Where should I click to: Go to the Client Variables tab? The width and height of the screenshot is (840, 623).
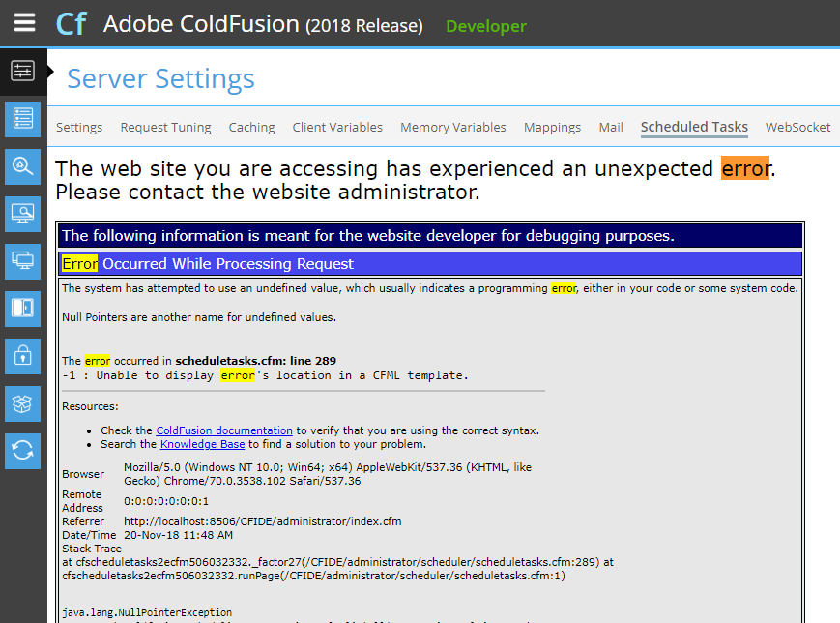click(x=337, y=127)
